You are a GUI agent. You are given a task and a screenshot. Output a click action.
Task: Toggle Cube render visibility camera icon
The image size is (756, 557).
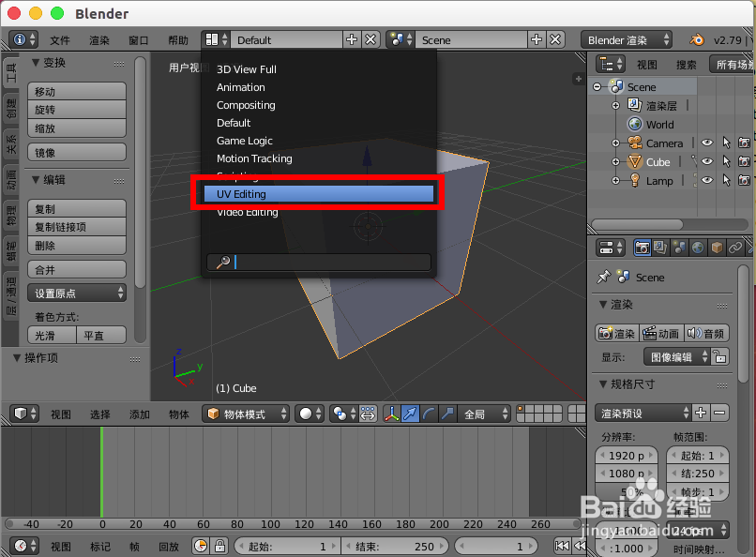point(744,161)
